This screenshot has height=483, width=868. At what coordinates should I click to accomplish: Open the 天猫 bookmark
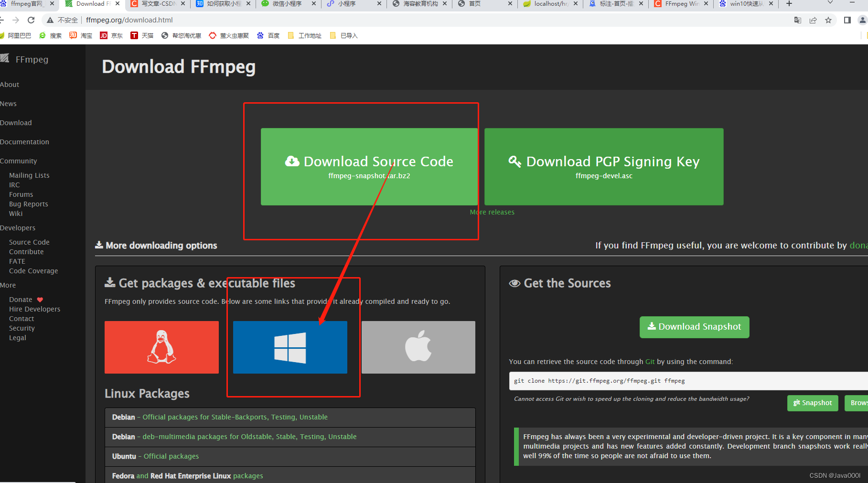(142, 35)
